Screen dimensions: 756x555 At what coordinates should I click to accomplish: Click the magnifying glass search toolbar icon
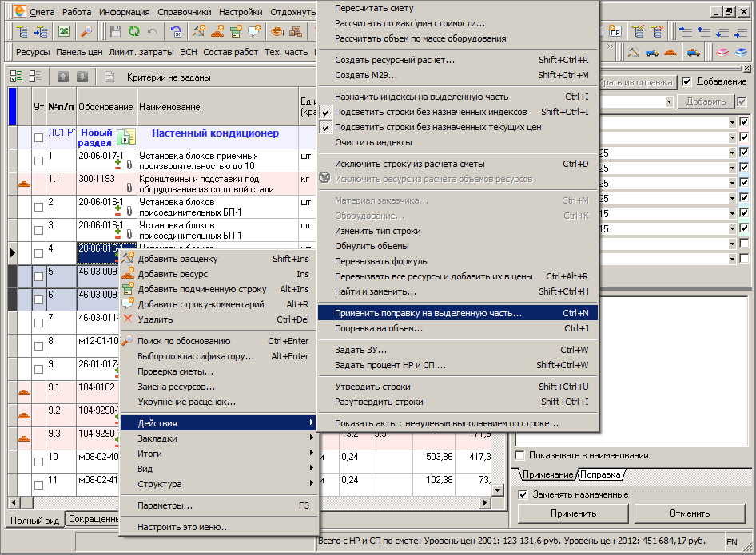pyautogui.click(x=86, y=32)
